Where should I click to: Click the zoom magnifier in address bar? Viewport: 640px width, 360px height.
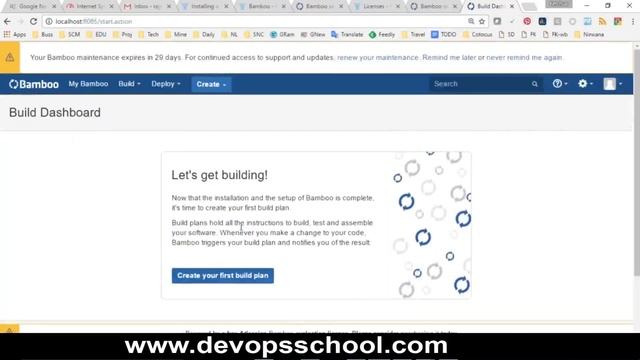pyautogui.click(x=471, y=21)
